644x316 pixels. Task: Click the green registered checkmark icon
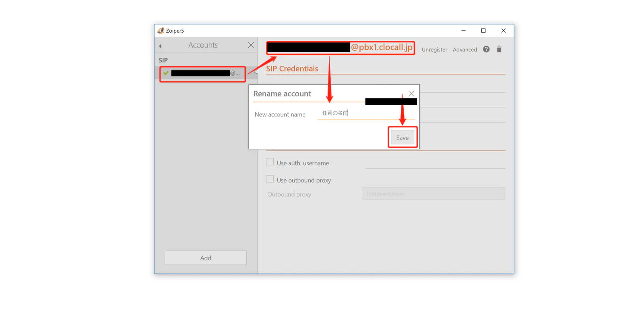coord(166,73)
